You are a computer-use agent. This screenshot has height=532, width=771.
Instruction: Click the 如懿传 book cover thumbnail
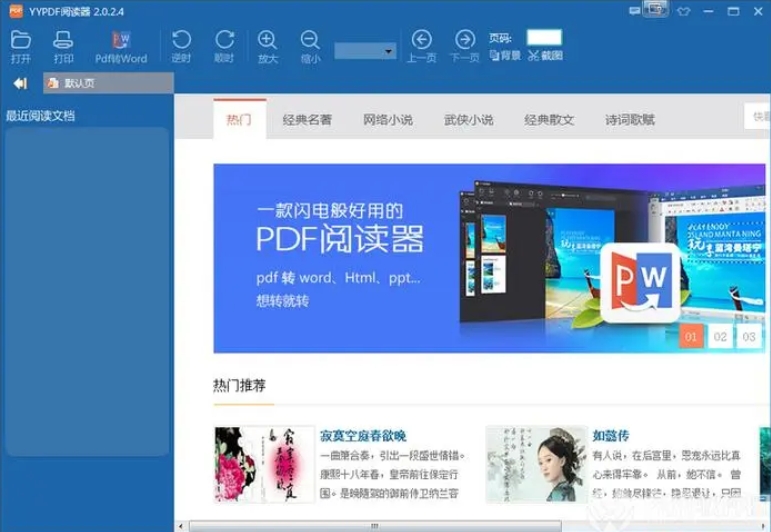(x=536, y=464)
